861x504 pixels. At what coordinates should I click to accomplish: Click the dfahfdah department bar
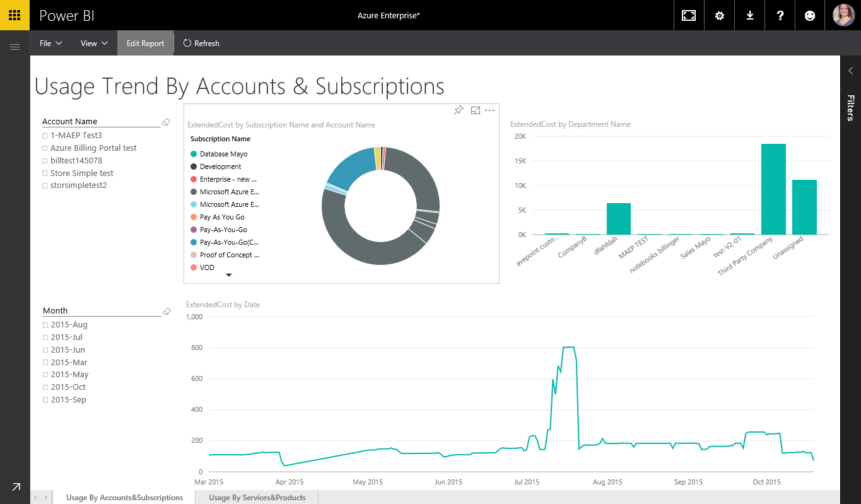(619, 219)
